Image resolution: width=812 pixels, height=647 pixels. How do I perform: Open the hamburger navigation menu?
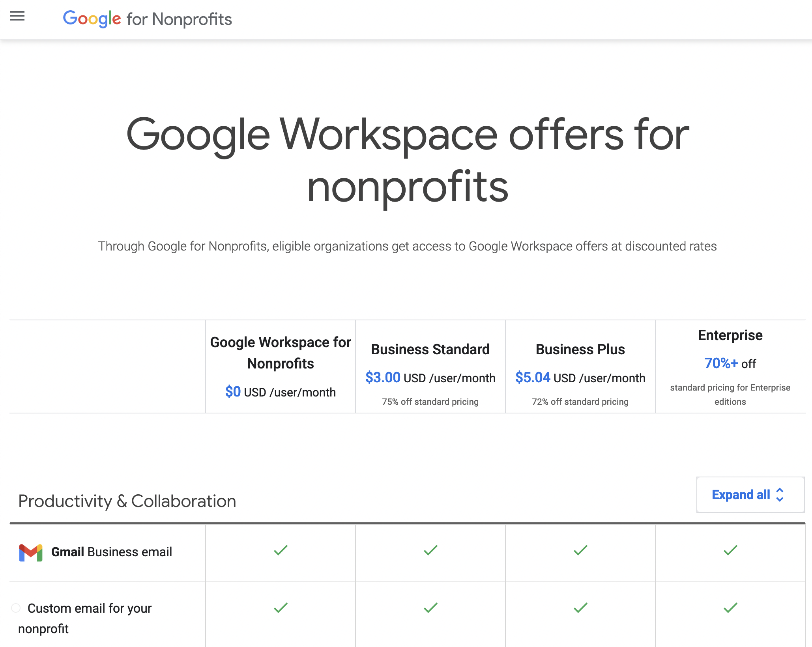(17, 16)
